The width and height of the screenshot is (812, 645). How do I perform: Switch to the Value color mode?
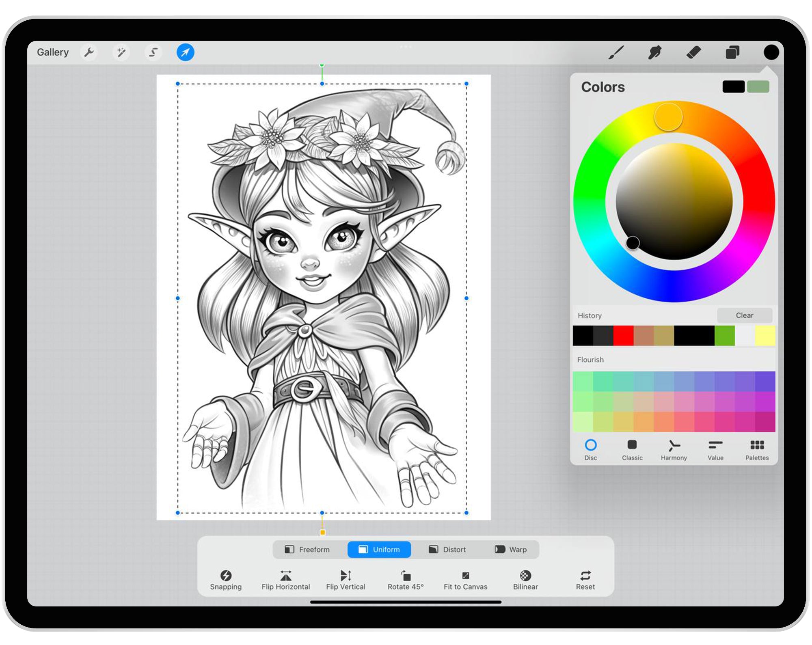715,449
